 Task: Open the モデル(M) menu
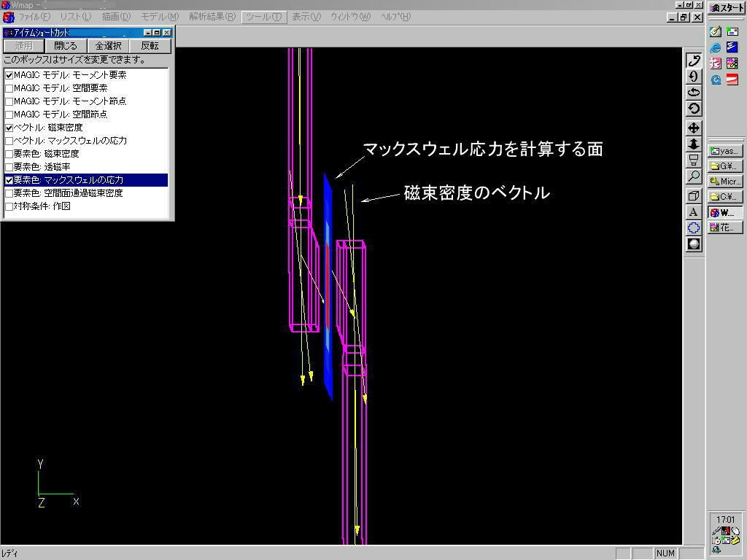(160, 17)
